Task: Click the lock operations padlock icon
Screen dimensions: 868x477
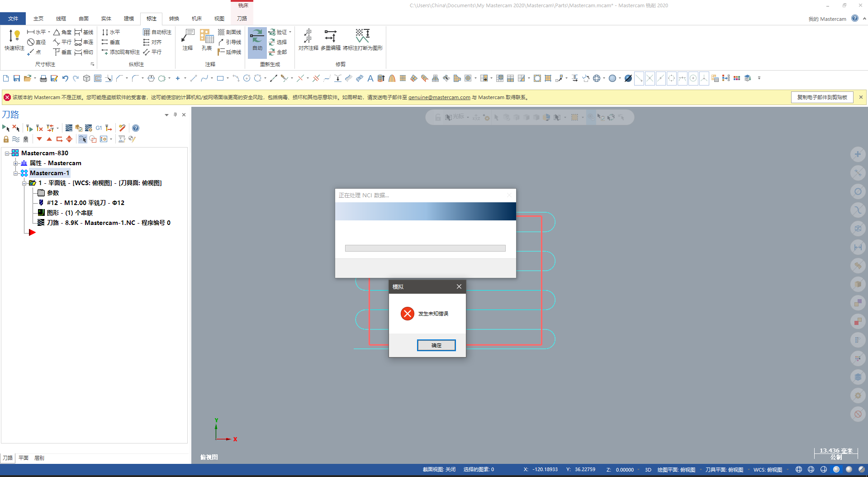Action: [6, 139]
